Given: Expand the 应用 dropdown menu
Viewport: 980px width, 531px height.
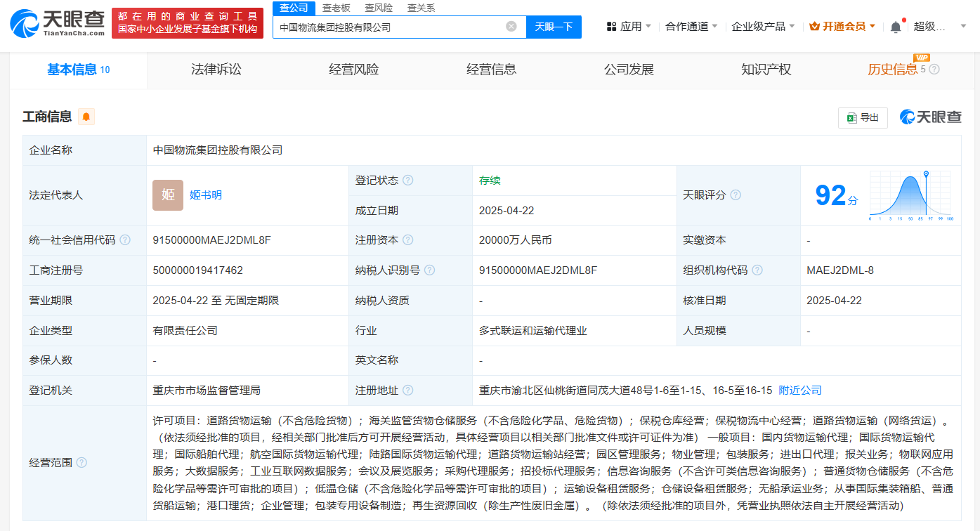Looking at the screenshot, I should [x=629, y=27].
